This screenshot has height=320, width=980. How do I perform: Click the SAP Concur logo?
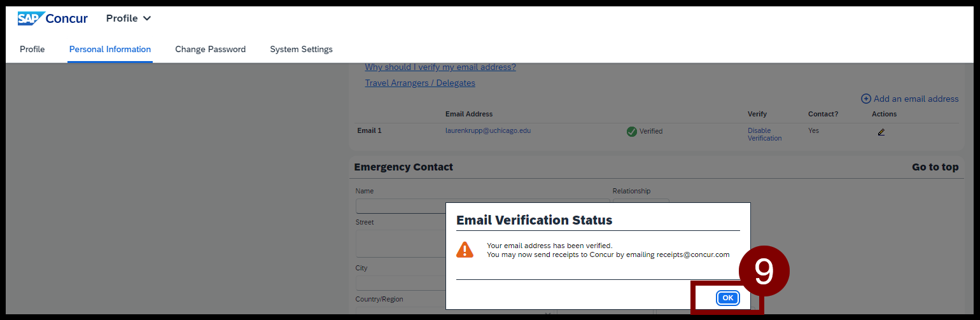coord(53,18)
